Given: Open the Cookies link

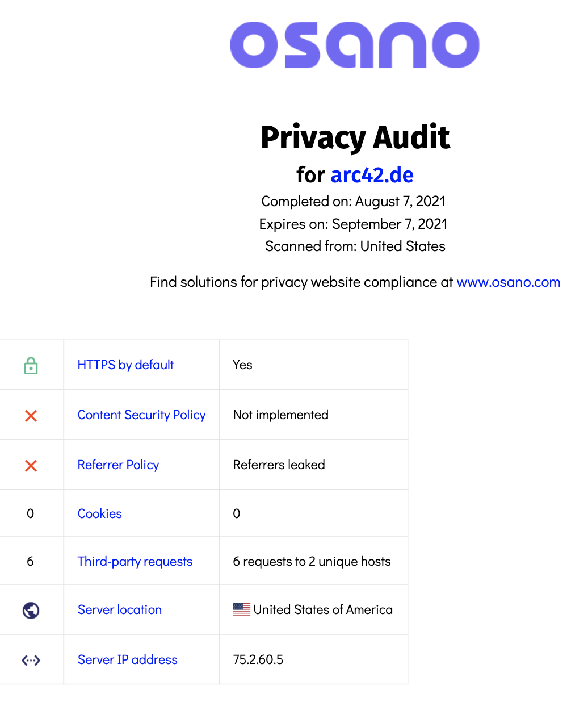Looking at the screenshot, I should (x=100, y=514).
